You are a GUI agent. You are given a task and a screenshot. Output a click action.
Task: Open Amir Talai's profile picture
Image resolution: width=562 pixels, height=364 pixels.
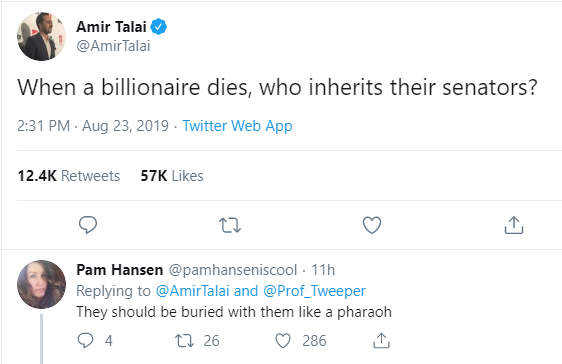pyautogui.click(x=41, y=36)
